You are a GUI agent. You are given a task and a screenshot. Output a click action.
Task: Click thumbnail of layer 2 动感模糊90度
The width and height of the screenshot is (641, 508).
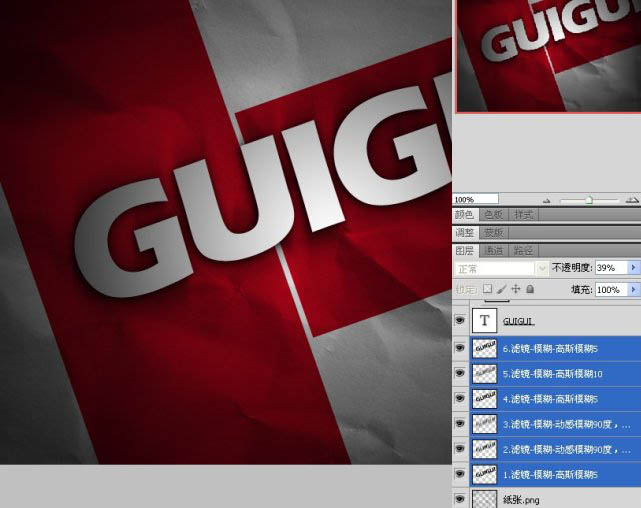pos(484,449)
